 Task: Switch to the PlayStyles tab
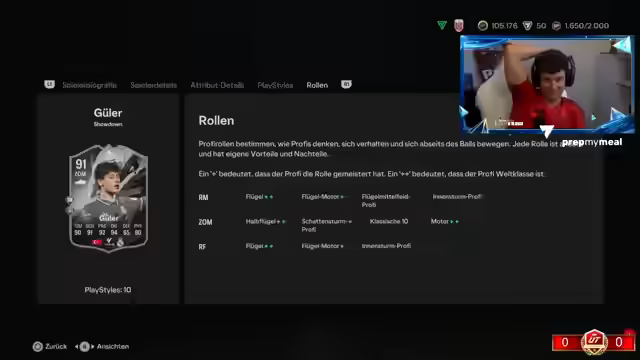(275, 85)
